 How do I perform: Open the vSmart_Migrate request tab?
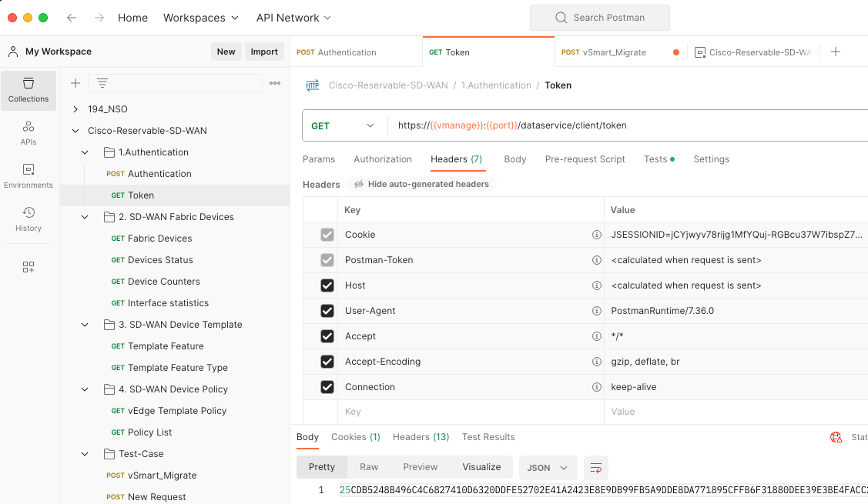pyautogui.click(x=613, y=52)
